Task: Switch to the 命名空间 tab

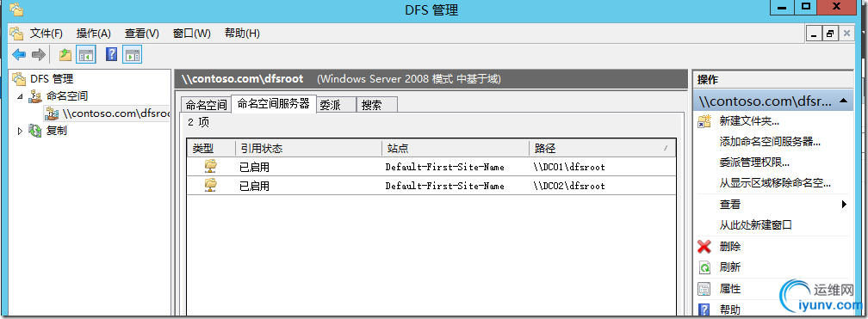Action: coord(206,105)
